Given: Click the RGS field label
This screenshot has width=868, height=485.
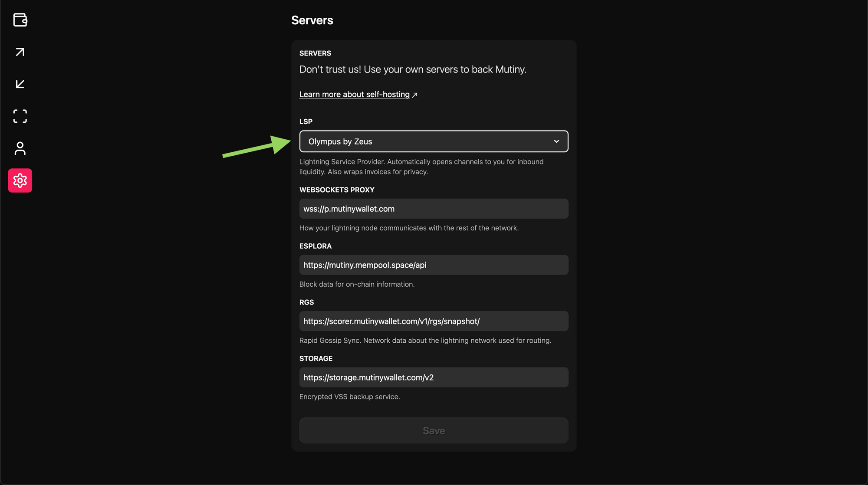Looking at the screenshot, I should click(x=306, y=302).
